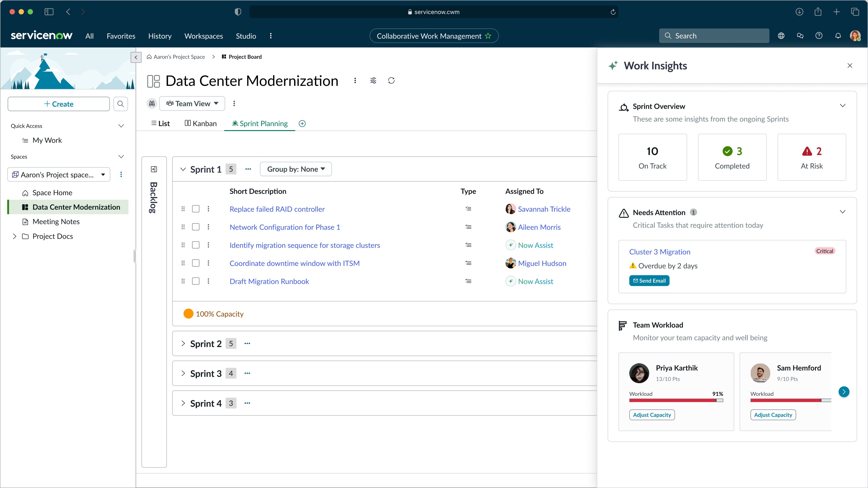Screen dimensions: 868x488
Task: Collapse the Sprint 1 section
Action: (x=183, y=169)
